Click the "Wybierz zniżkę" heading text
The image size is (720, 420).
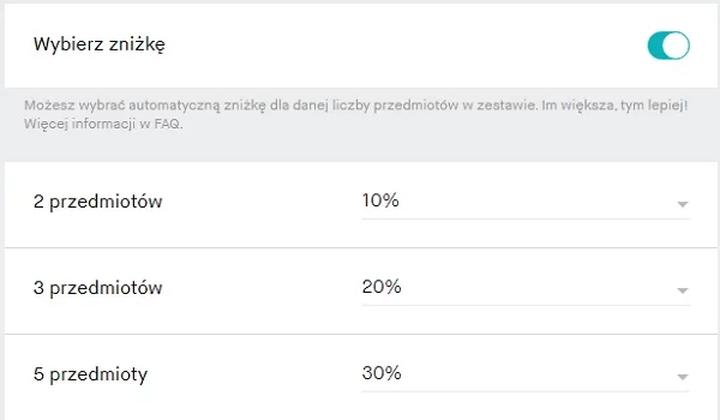(99, 45)
